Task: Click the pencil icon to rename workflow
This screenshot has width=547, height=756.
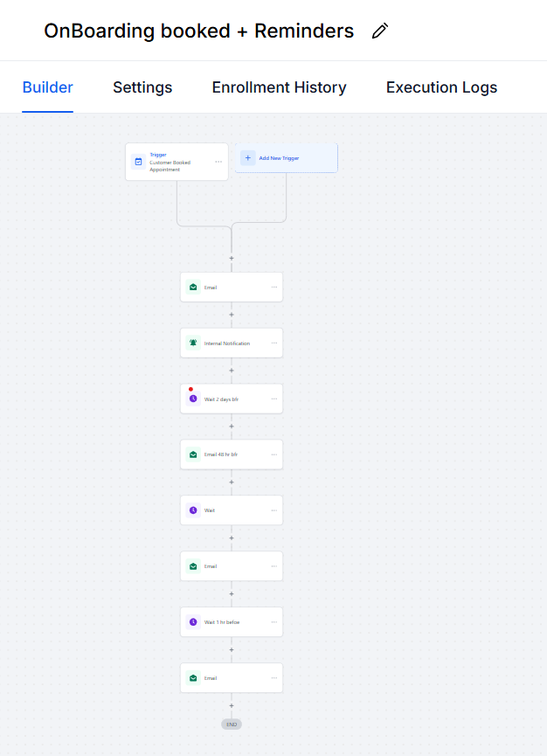Action: 379,31
